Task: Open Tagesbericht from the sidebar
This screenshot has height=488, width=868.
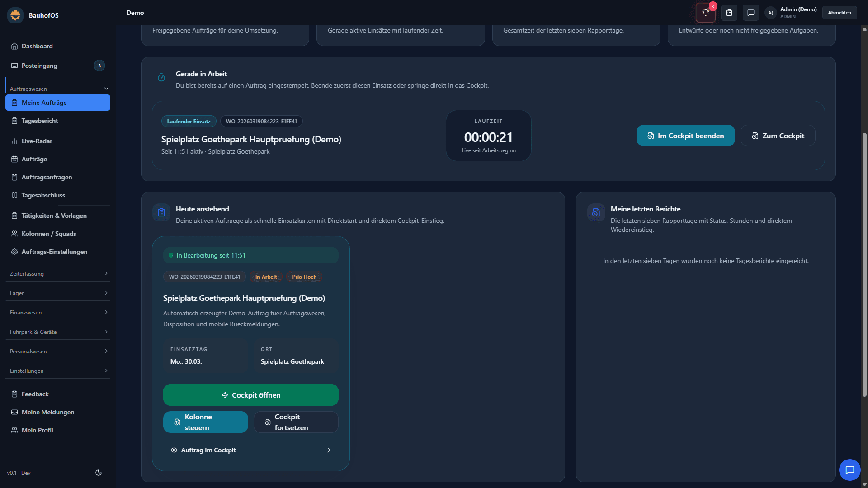Action: click(39, 121)
